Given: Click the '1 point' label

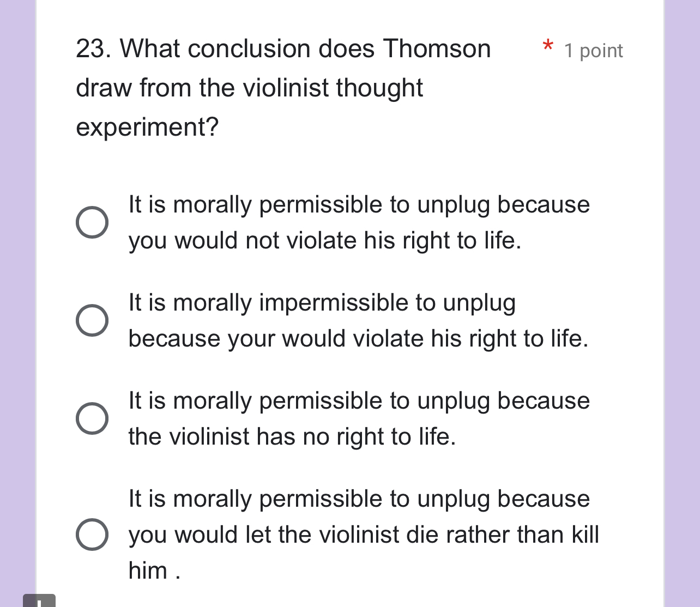Looking at the screenshot, I should coord(594,51).
